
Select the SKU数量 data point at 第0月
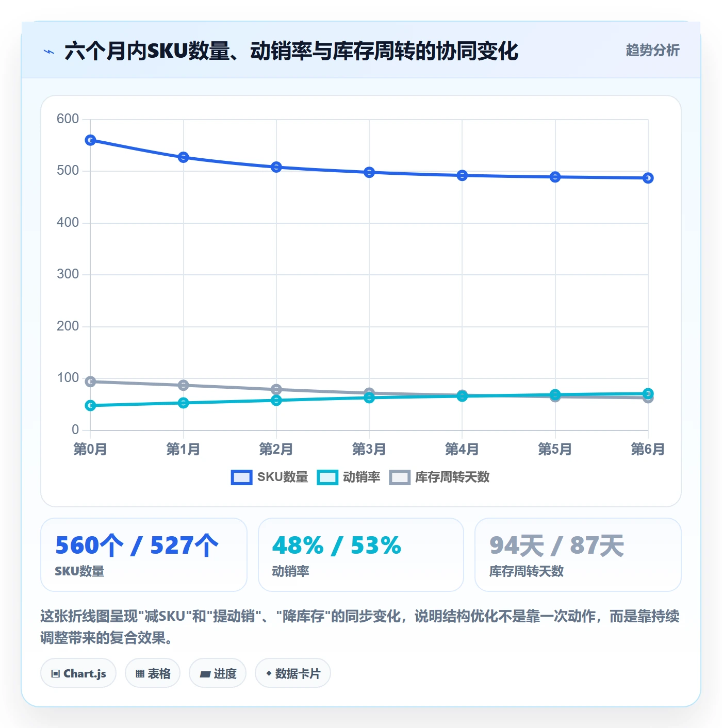(90, 140)
